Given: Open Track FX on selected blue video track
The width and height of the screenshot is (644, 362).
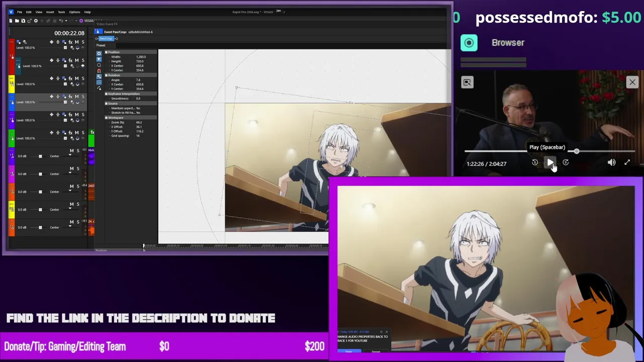Looking at the screenshot, I should coord(70,97).
